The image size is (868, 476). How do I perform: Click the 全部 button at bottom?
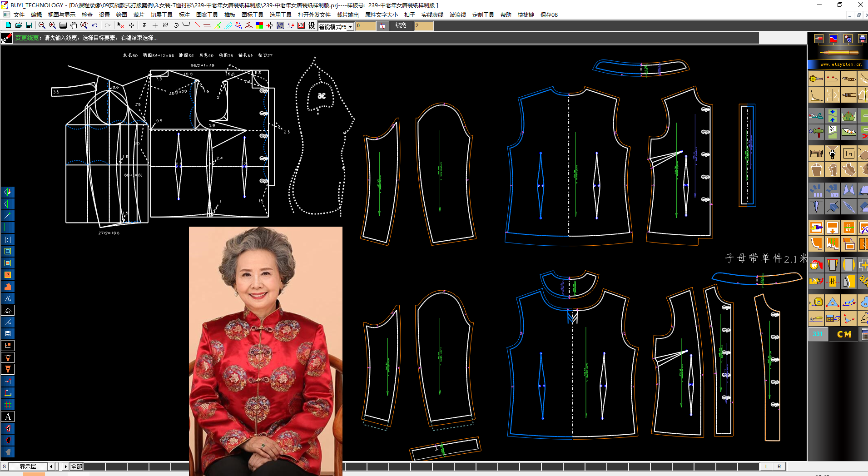click(x=76, y=466)
